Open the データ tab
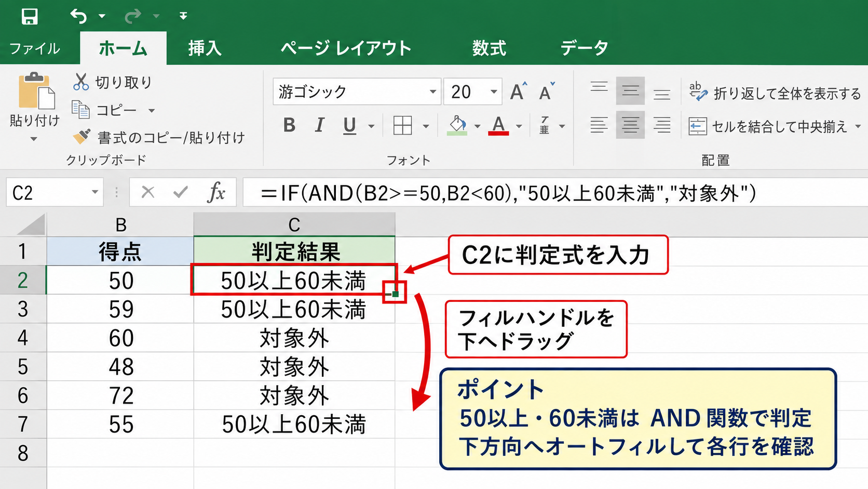Image resolution: width=868 pixels, height=489 pixels. 584,48
